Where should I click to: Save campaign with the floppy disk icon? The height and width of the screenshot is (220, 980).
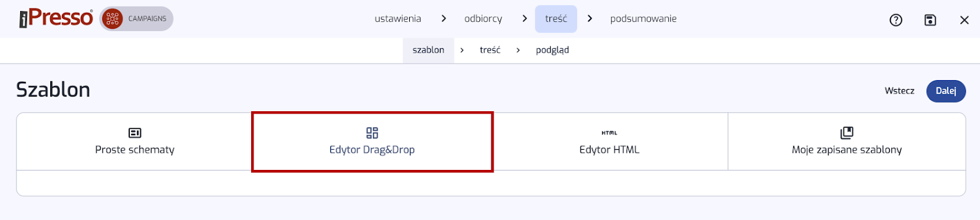[x=930, y=20]
